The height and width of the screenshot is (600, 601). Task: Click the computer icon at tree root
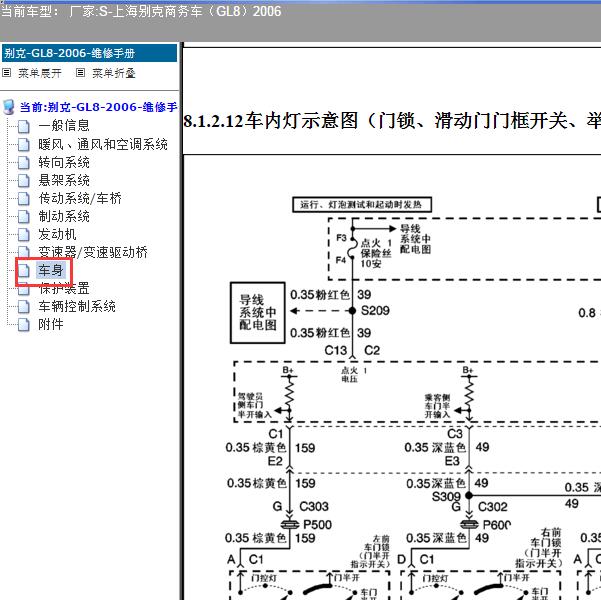(8, 107)
